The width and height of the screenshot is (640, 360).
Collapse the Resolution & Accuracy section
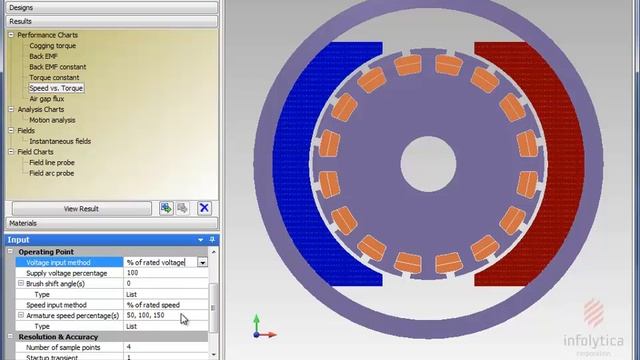tap(11, 337)
